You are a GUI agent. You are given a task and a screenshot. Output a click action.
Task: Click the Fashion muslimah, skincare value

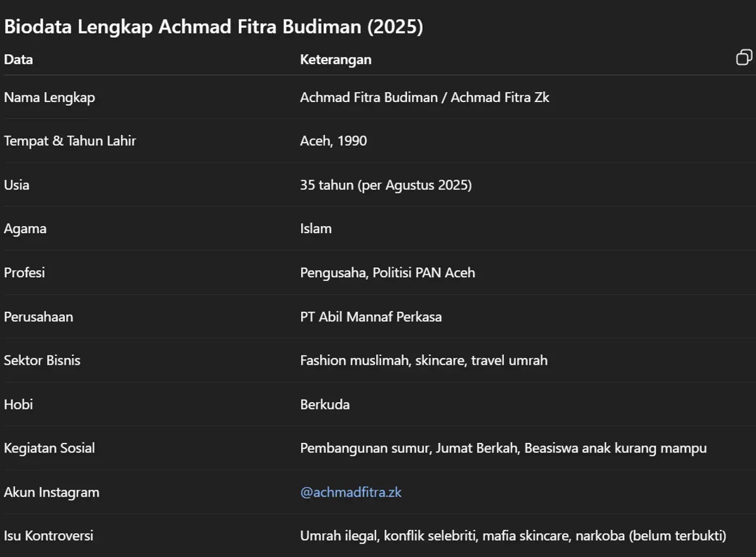[424, 360]
